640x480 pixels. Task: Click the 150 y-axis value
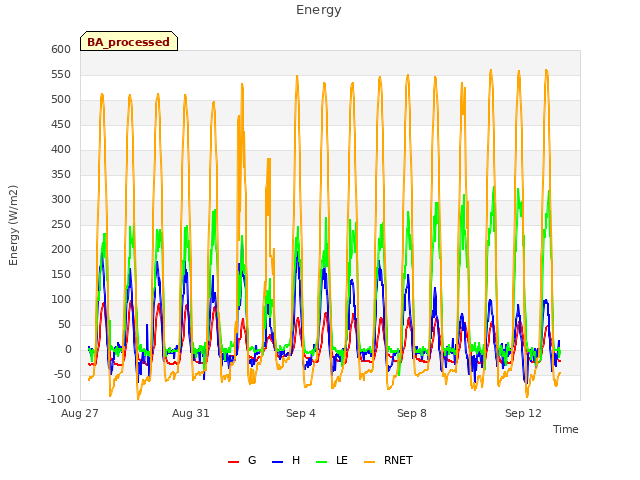(x=61, y=275)
